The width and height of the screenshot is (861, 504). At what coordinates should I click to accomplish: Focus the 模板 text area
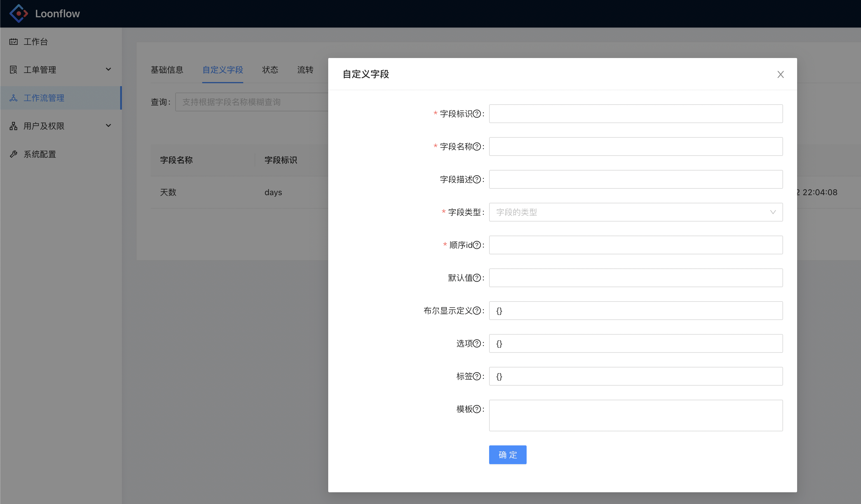tap(636, 416)
